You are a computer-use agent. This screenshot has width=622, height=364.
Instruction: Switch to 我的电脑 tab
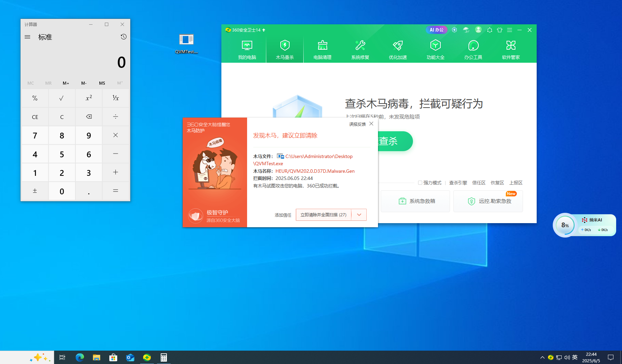[x=247, y=49]
